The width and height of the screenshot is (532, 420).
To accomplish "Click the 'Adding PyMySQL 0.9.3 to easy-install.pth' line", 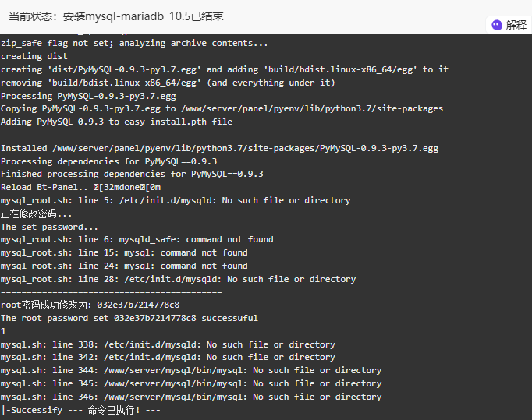I will coord(116,122).
